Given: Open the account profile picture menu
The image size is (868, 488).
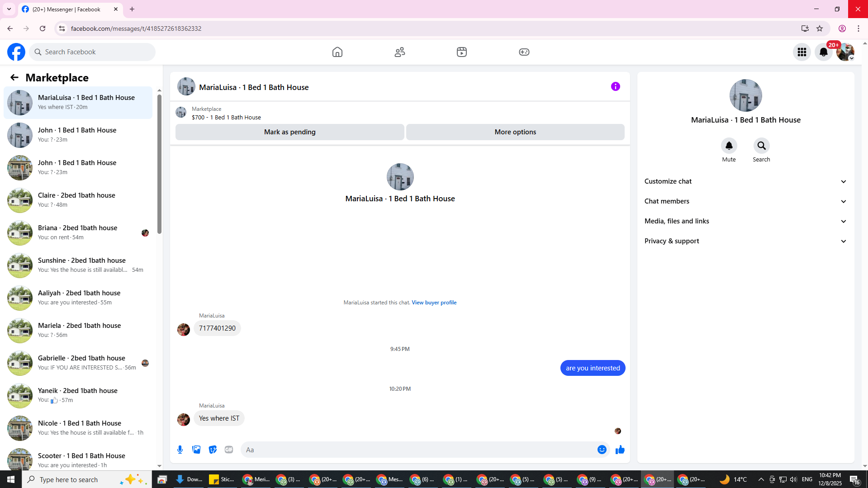Looking at the screenshot, I should [845, 52].
